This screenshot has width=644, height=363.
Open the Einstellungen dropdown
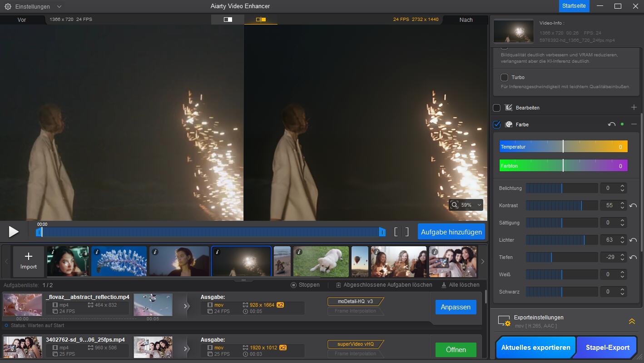click(33, 7)
